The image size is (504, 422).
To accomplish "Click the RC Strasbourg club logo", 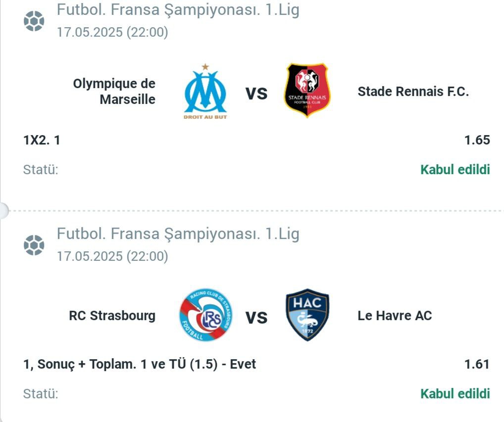I will pyautogui.click(x=206, y=315).
